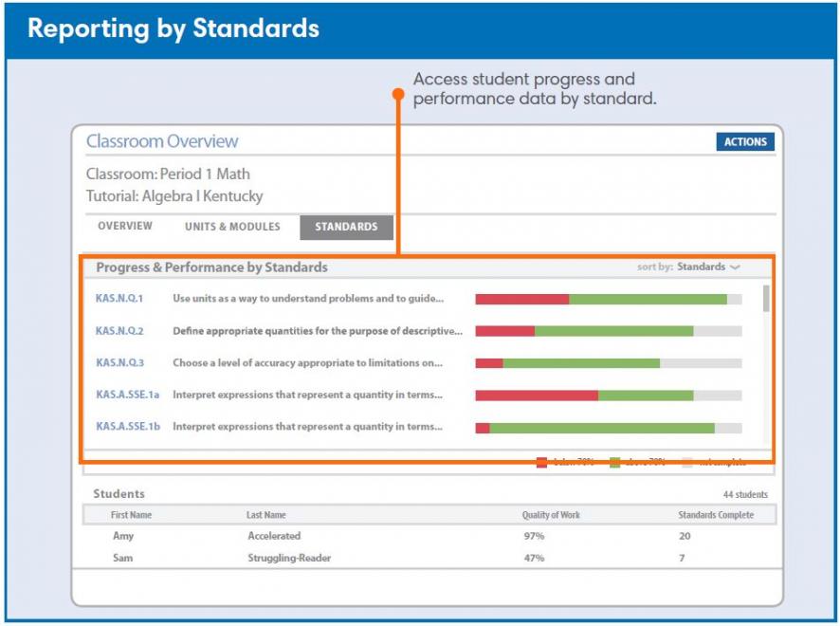Select the KAS.A.SSE.1b standard link
The height and width of the screenshot is (626, 840).
pos(128,427)
